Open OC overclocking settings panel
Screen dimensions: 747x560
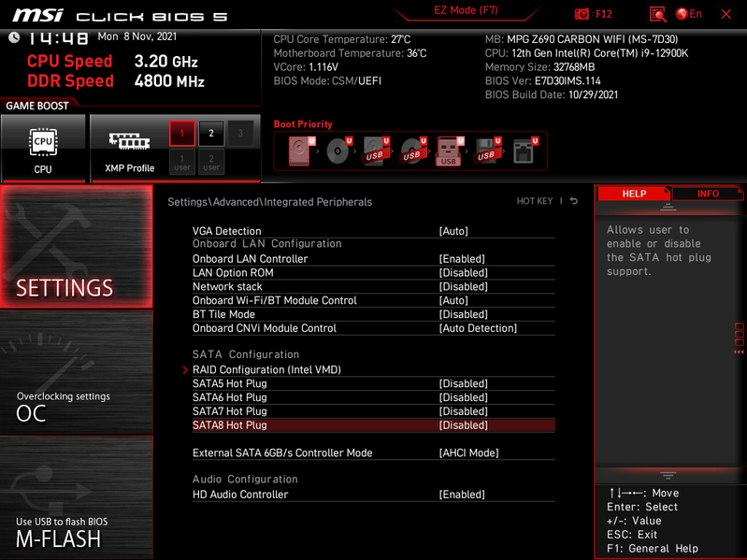click(77, 372)
